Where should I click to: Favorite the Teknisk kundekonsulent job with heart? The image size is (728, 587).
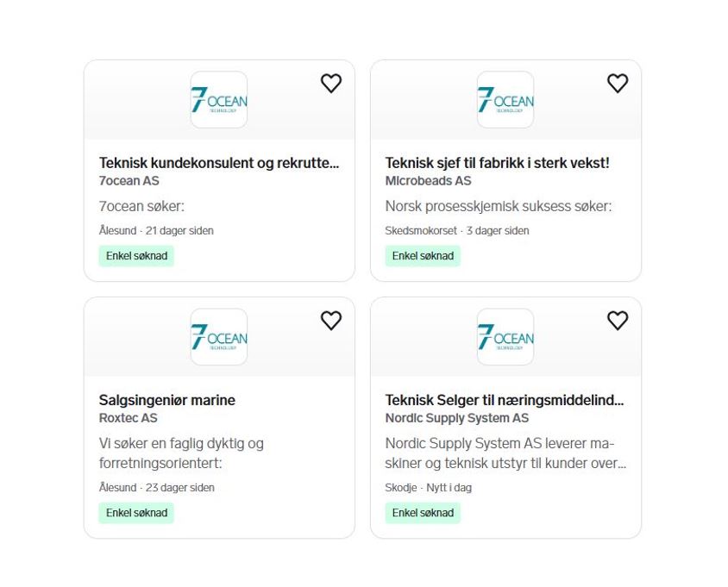pos(331,84)
